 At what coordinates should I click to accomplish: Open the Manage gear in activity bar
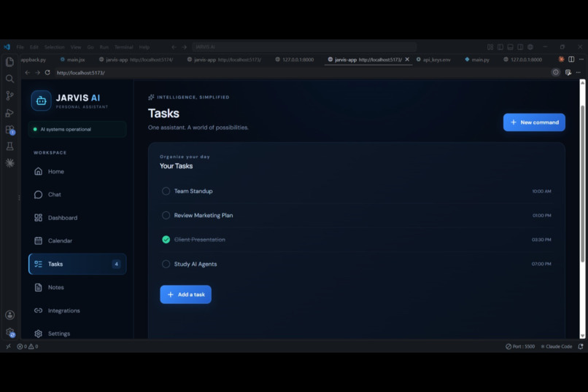(x=9, y=332)
